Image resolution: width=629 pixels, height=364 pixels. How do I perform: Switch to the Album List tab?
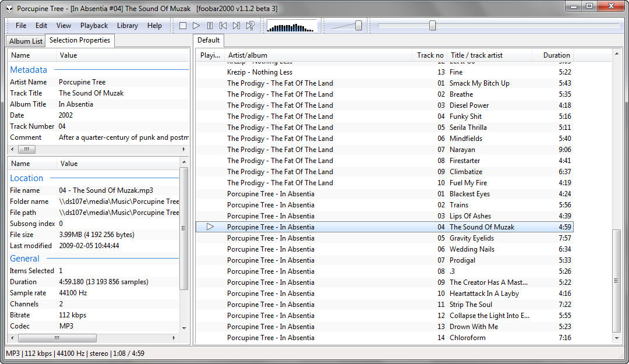(x=26, y=41)
